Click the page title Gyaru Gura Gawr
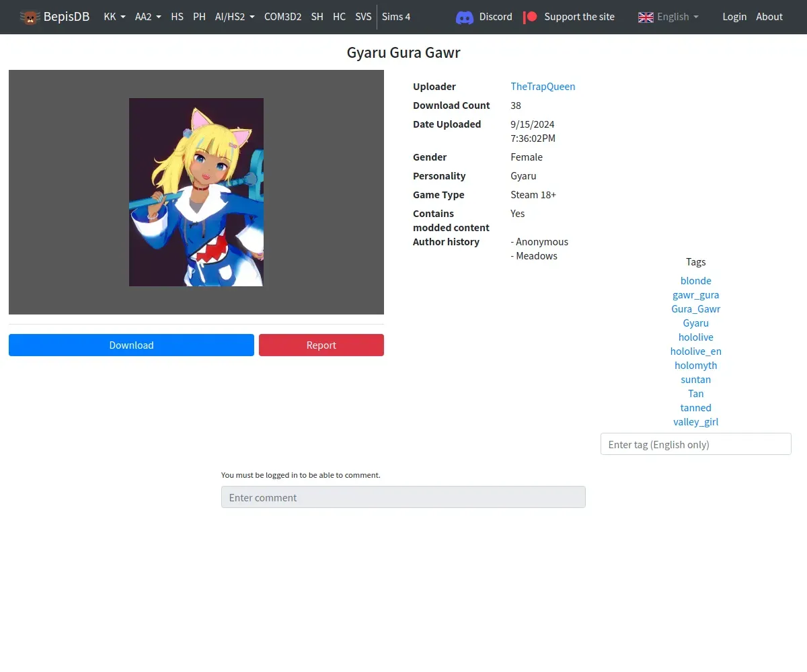The height and width of the screenshot is (672, 807). pyautogui.click(x=403, y=53)
